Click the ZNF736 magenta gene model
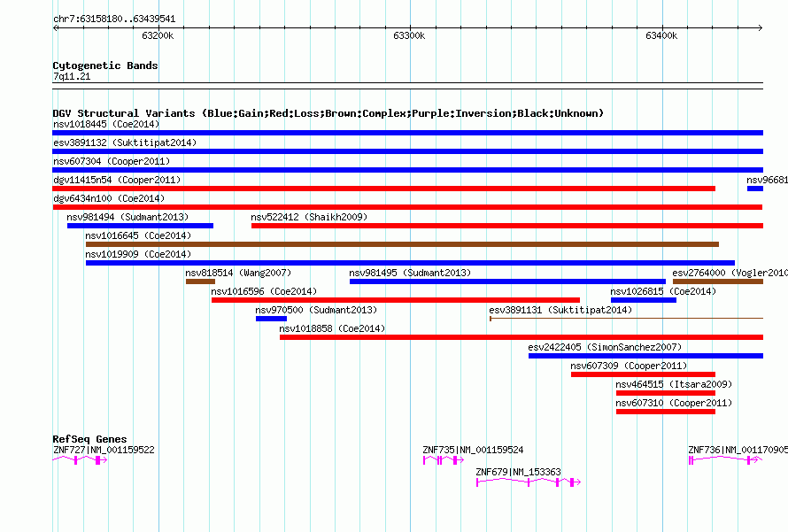The height and width of the screenshot is (532, 788). click(726, 460)
